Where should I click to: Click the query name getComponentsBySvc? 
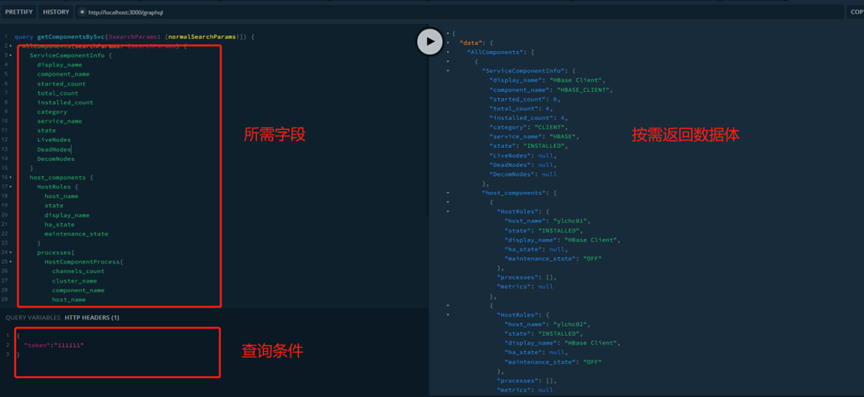tap(71, 36)
